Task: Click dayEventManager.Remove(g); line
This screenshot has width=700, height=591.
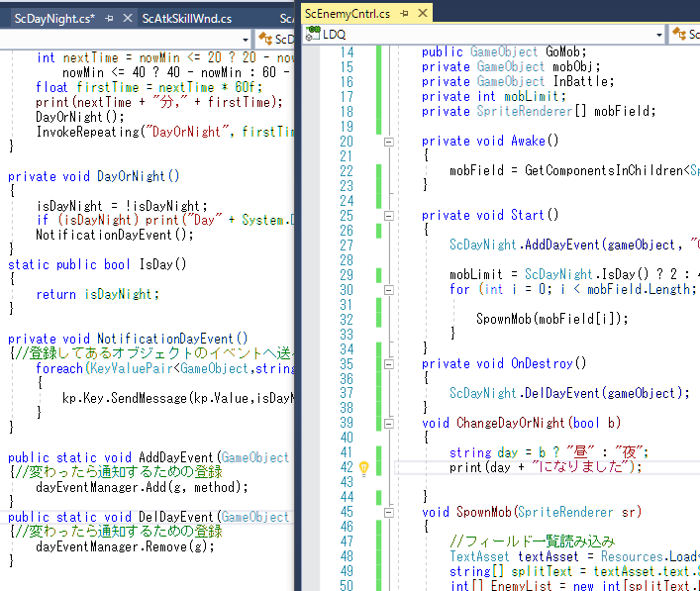Action: click(125, 546)
